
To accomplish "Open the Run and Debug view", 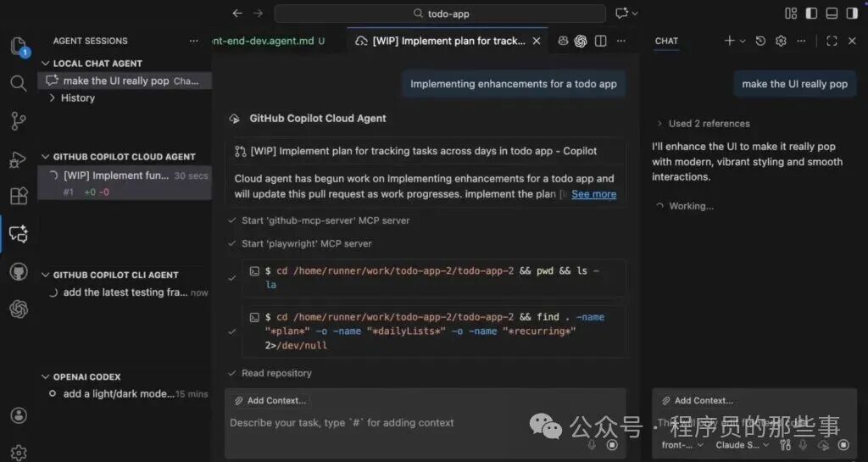I will 19,159.
